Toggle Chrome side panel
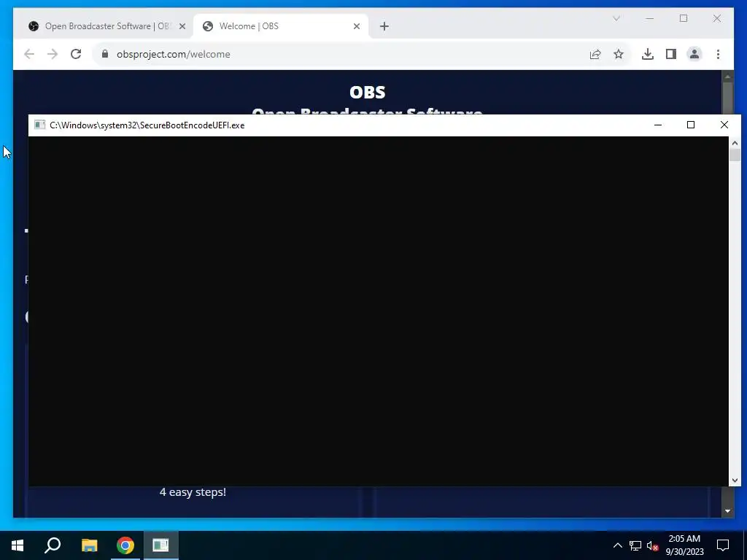 671,54
